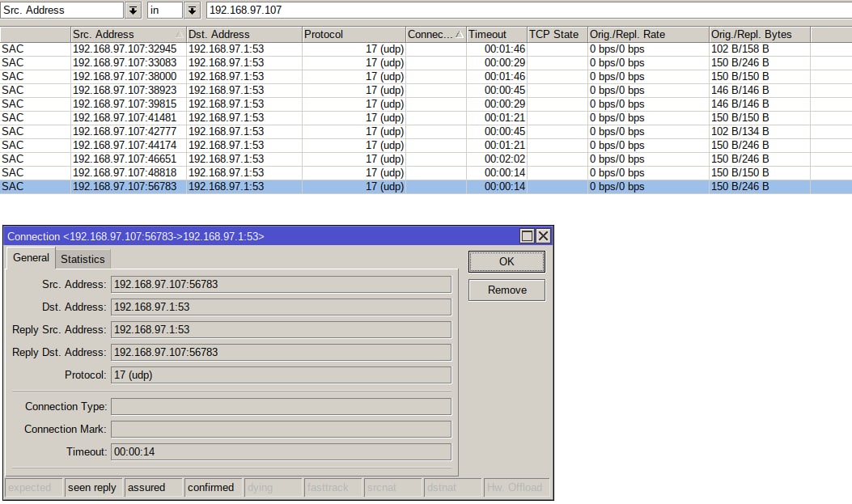852x504 pixels.
Task: Click the greyed 'dying' status flag
Action: pyautogui.click(x=273, y=488)
